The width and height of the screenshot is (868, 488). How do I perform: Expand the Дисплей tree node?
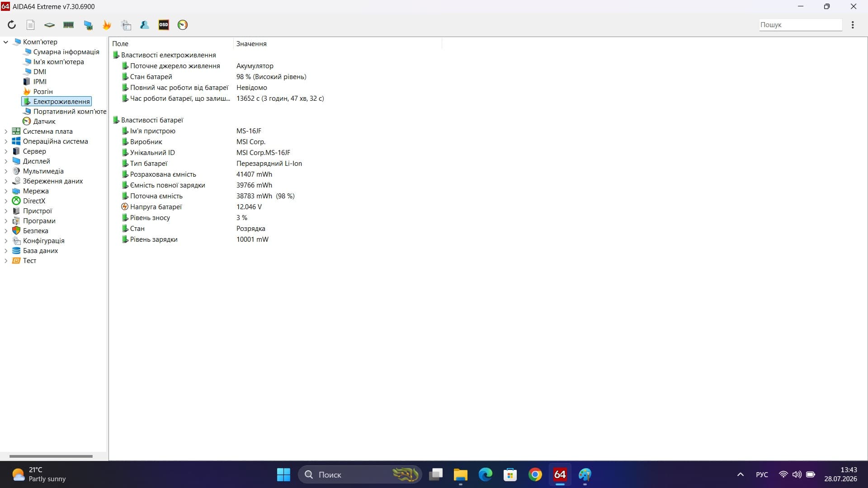click(6, 161)
